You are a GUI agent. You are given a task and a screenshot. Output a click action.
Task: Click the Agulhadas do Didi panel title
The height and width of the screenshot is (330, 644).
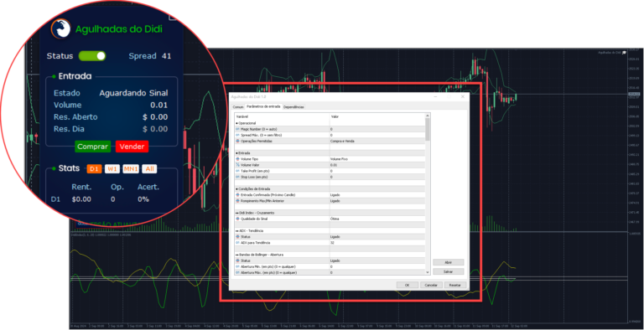pos(119,29)
